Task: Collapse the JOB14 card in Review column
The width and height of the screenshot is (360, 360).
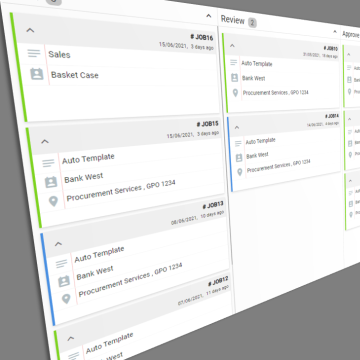Action: (237, 127)
